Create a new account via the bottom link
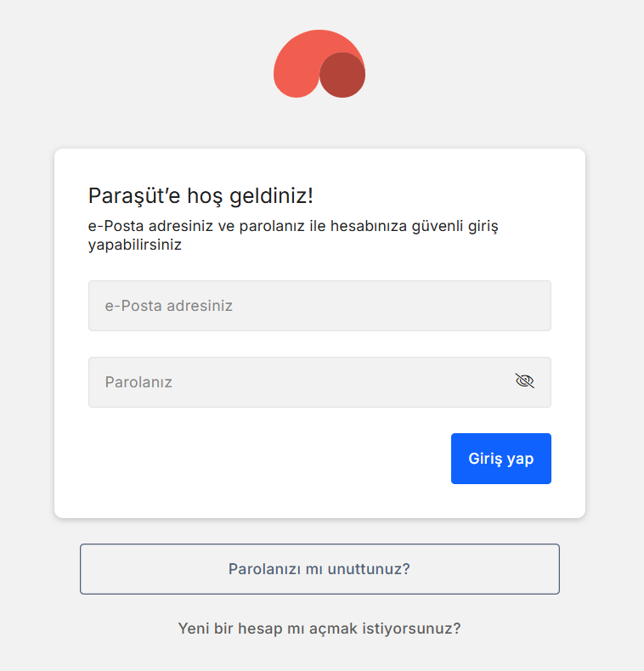Screen dimensions: 644x671 tap(319, 629)
